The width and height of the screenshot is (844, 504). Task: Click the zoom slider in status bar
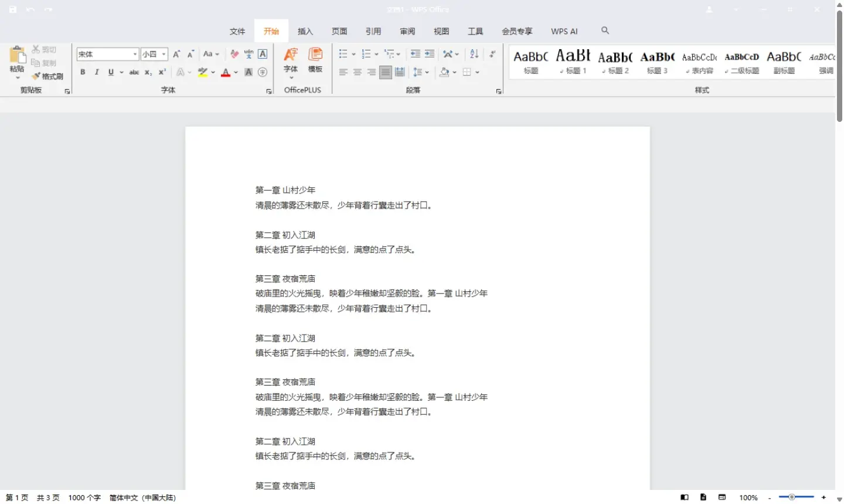coord(796,497)
